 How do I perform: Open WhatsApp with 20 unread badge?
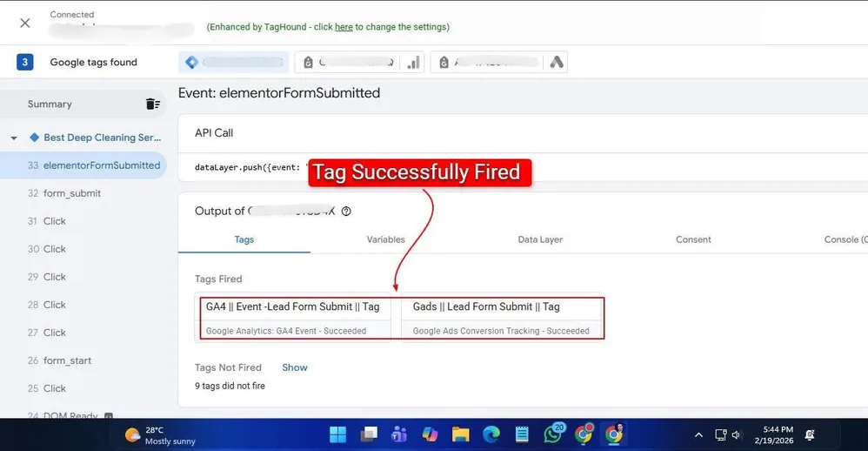(x=553, y=434)
